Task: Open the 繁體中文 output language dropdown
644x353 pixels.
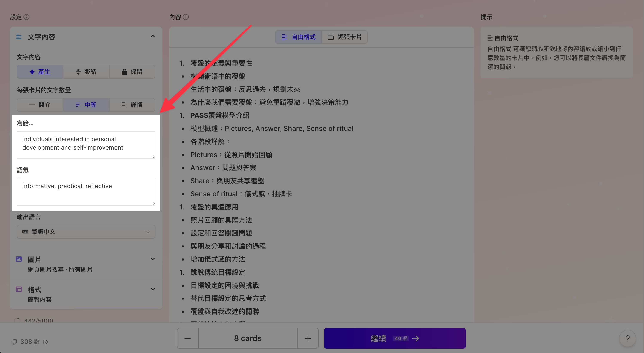Action: point(86,232)
